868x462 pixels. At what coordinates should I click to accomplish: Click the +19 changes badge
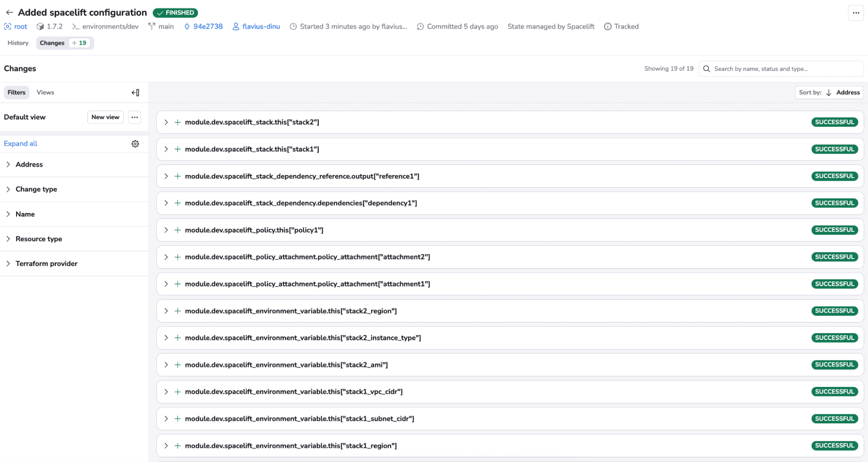pos(79,43)
